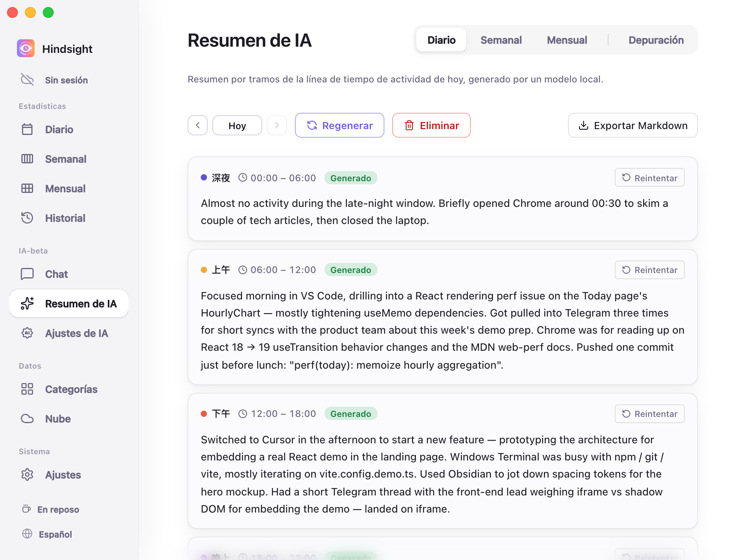Viewport: 747px width, 560px height.
Task: Switch to the Diario tab
Action: pos(441,40)
